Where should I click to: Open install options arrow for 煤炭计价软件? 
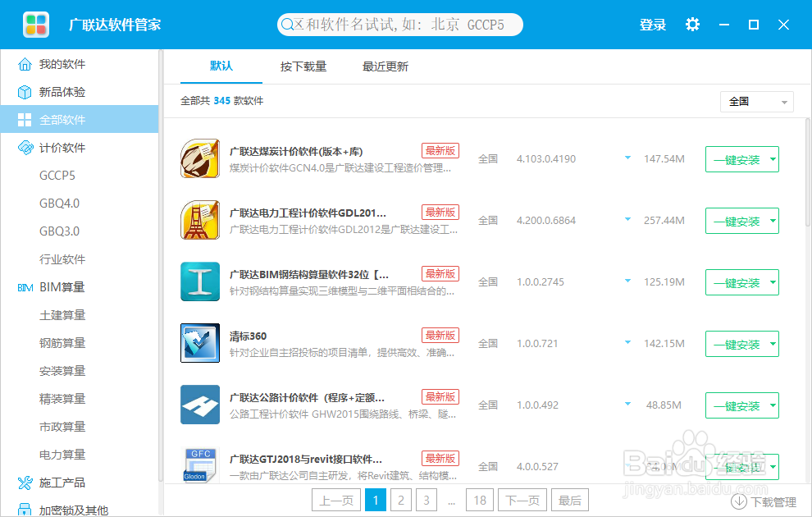tap(773, 159)
